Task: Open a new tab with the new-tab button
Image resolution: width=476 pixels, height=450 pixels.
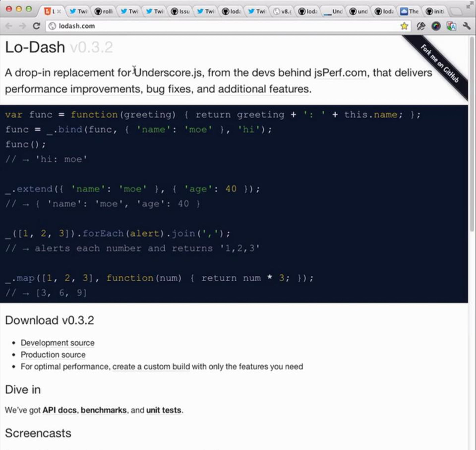Action: tap(455, 12)
